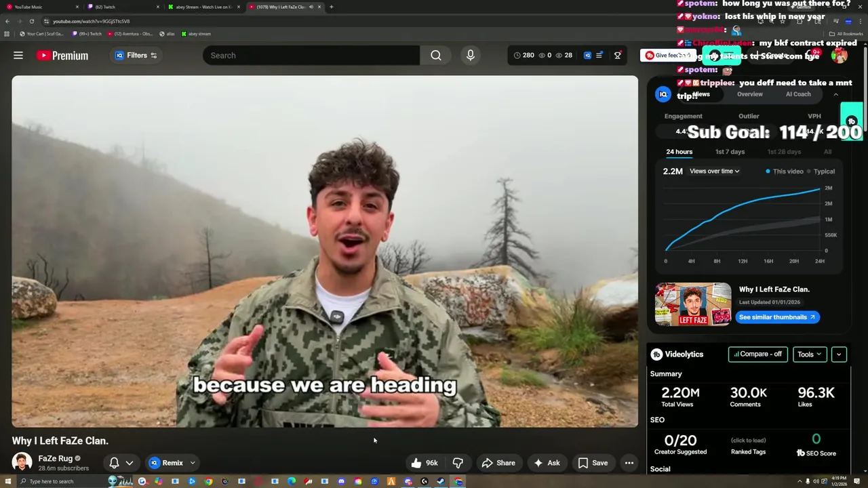Image resolution: width=868 pixels, height=488 pixels.
Task: Select the 24 hours timeframe tab
Action: (x=679, y=152)
